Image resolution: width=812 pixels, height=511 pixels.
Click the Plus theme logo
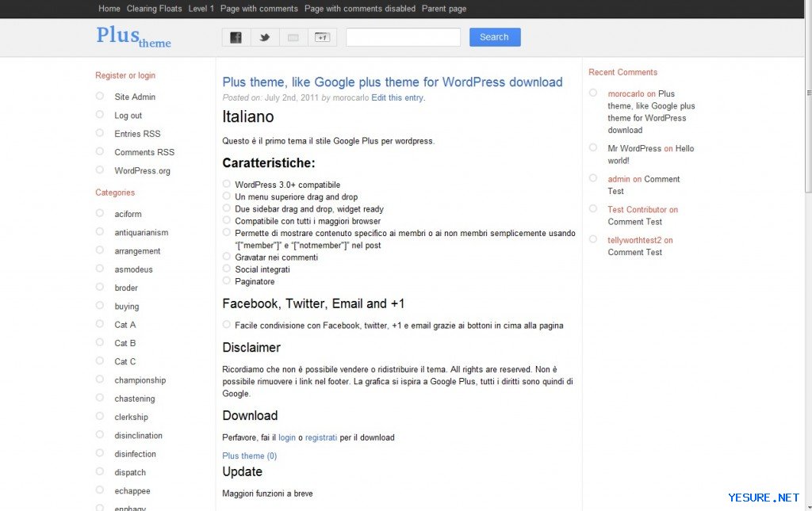133,36
